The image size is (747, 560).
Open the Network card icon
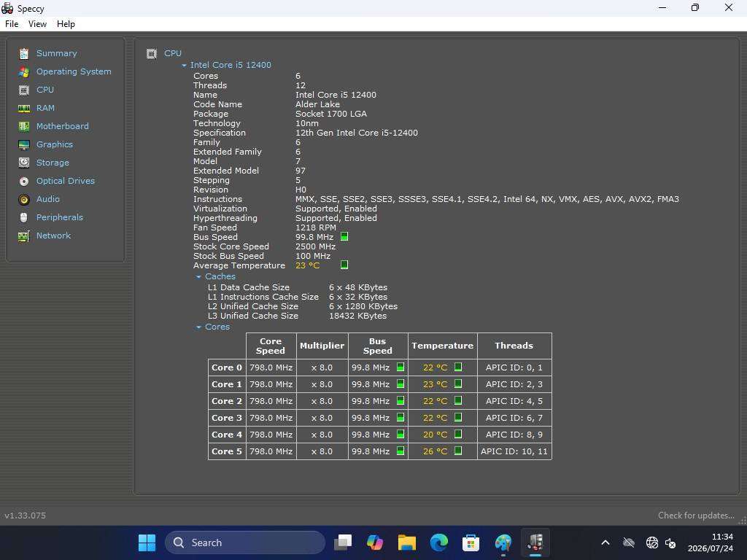click(x=24, y=236)
